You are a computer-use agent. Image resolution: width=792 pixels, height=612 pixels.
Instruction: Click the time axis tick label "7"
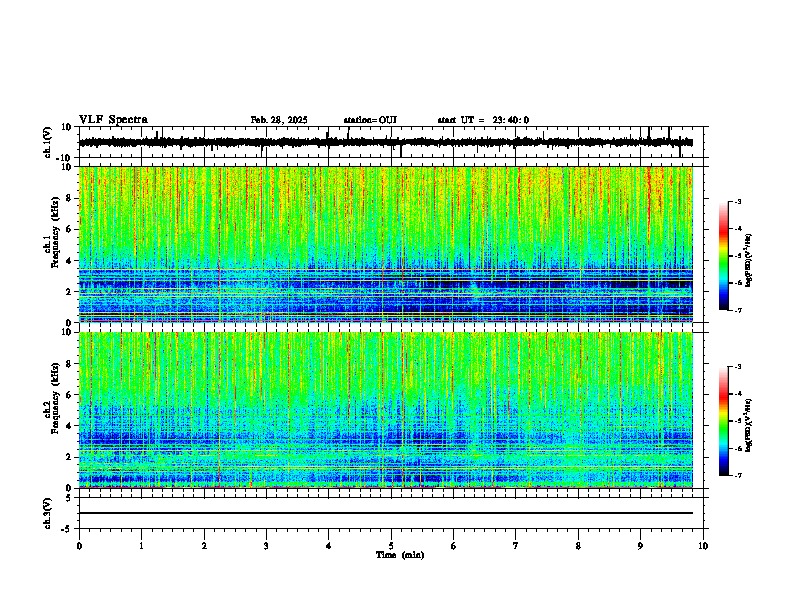click(x=516, y=546)
